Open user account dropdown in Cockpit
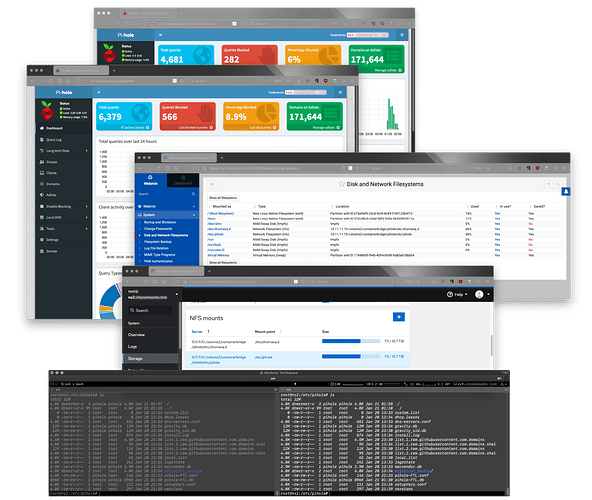The width and height of the screenshot is (592, 500). [482, 295]
